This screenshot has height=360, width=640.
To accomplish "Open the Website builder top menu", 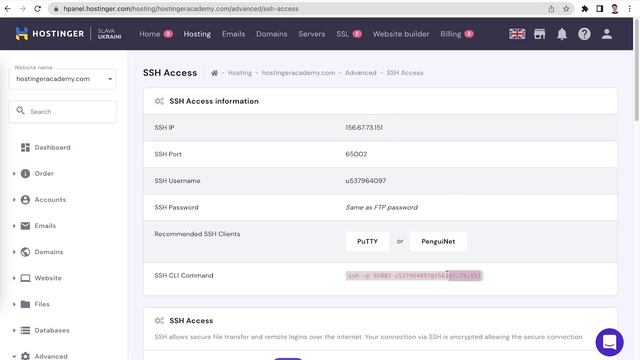I will [401, 34].
